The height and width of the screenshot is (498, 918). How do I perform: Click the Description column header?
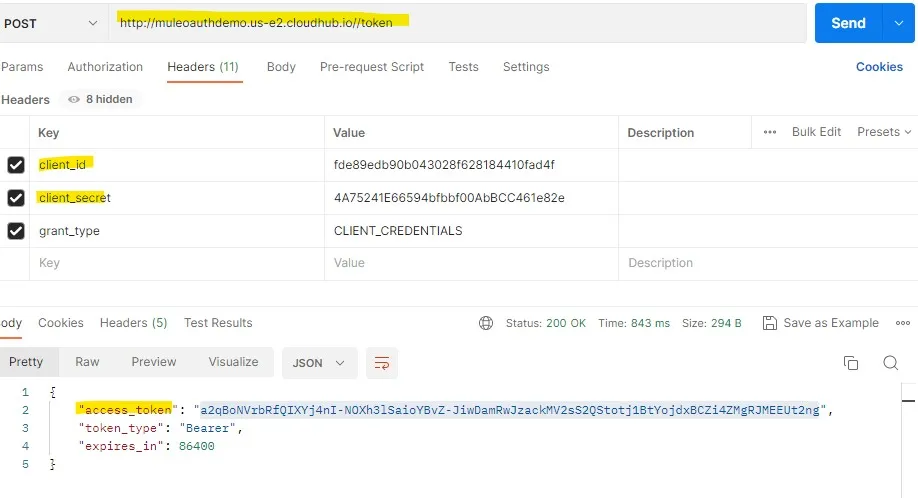660,133
